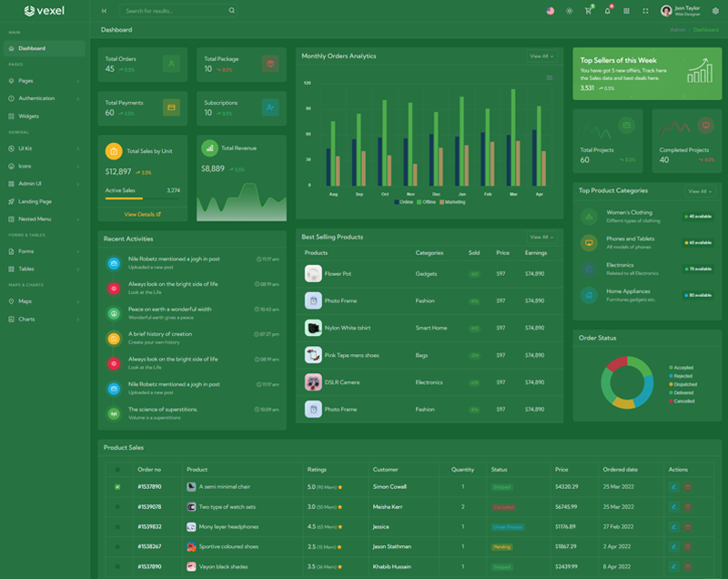
Task: Open the settings gear icon in header
Action: coord(715,11)
